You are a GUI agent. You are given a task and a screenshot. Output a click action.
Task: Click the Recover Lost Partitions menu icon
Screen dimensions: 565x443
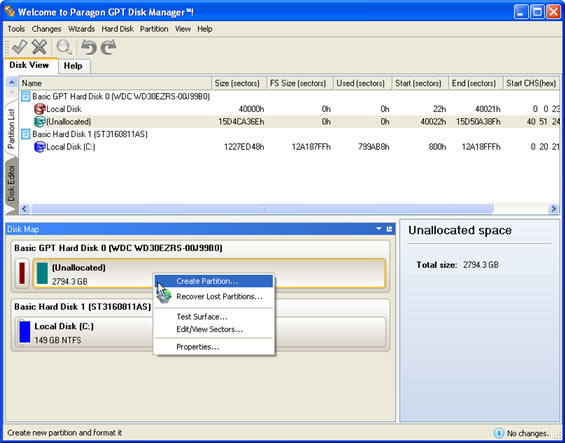click(x=164, y=296)
